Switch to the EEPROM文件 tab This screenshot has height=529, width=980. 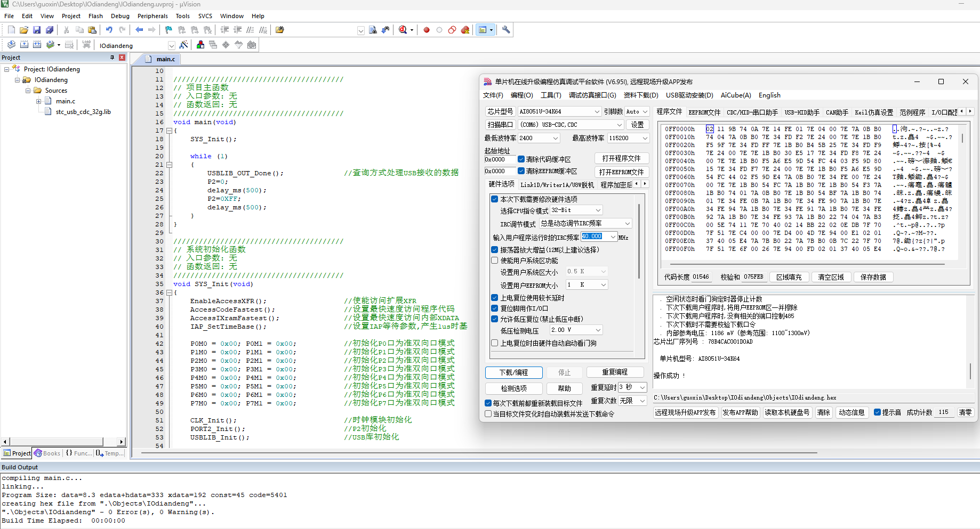click(x=704, y=112)
